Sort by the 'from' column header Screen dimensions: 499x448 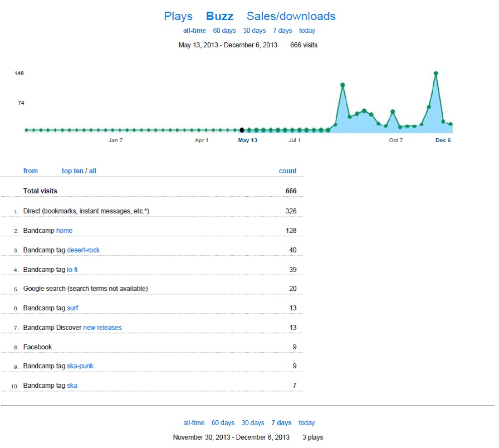tap(31, 171)
